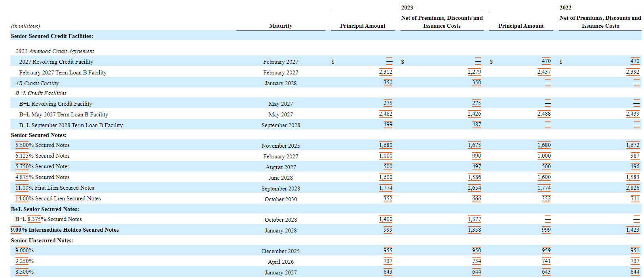Viewport: 644px width, 278px height.
Task: Click the "B+L Credit Facilities" subheading
Action: tap(41, 93)
